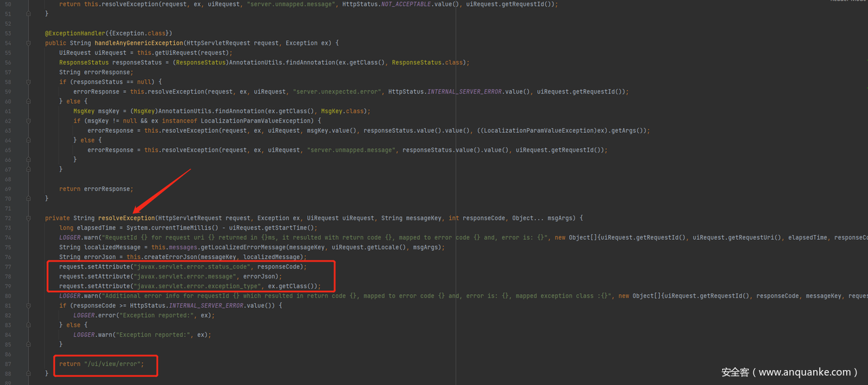Fold the else block on line 83
Image resolution: width=868 pixels, height=385 pixels.
(x=28, y=325)
